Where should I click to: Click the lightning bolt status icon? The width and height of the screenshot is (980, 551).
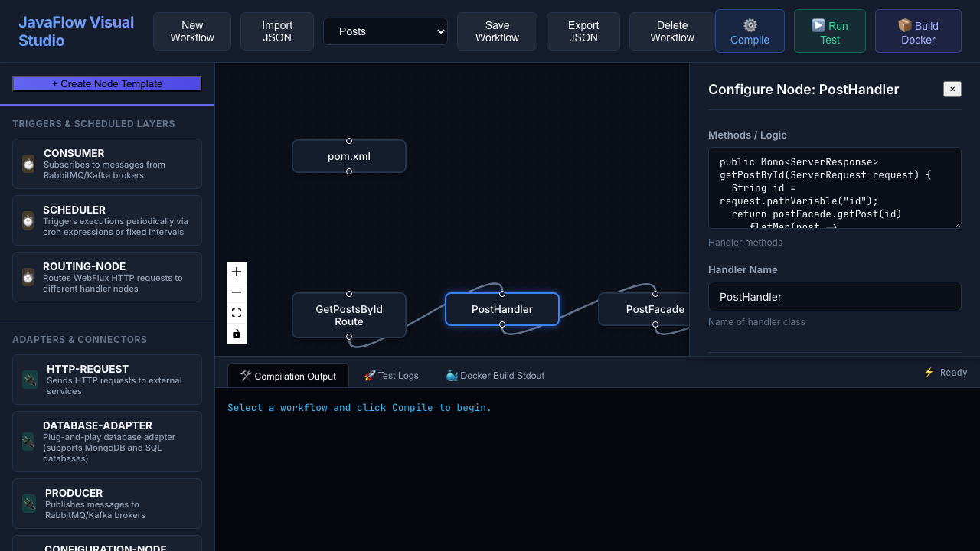coord(929,373)
